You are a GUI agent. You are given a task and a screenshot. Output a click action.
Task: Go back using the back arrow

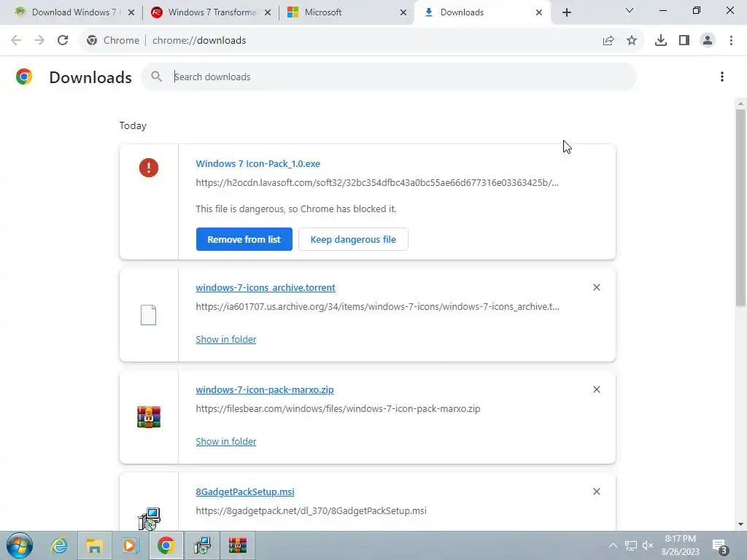coord(16,41)
